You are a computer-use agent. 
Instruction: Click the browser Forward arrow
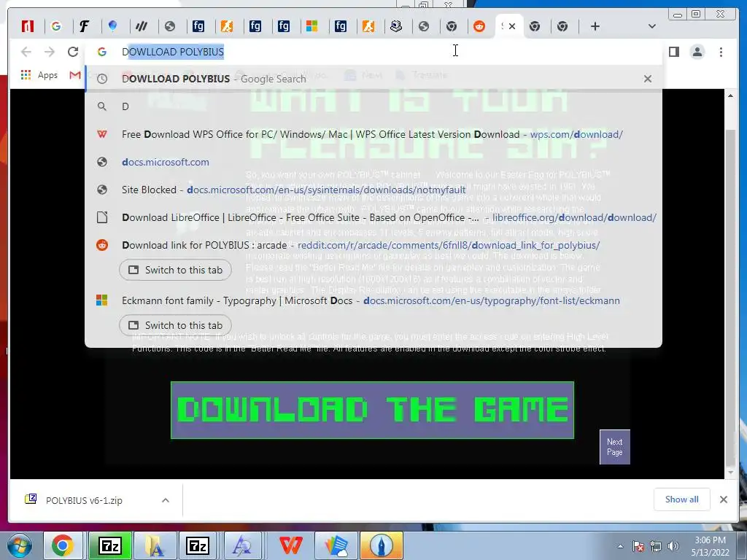coord(50,52)
